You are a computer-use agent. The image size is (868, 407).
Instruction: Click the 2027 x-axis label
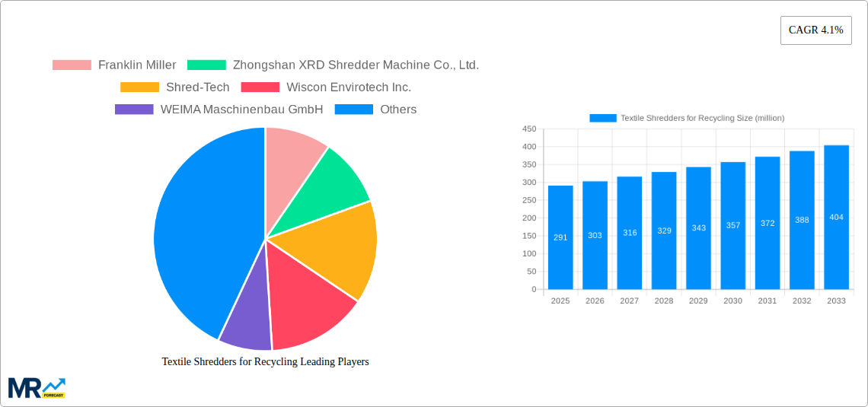pyautogui.click(x=630, y=300)
